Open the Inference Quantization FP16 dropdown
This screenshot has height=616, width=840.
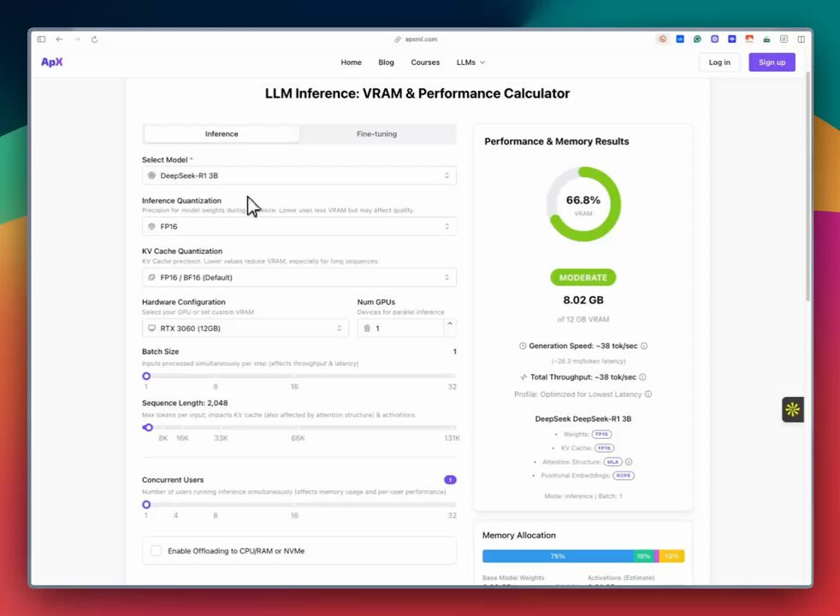coord(299,227)
